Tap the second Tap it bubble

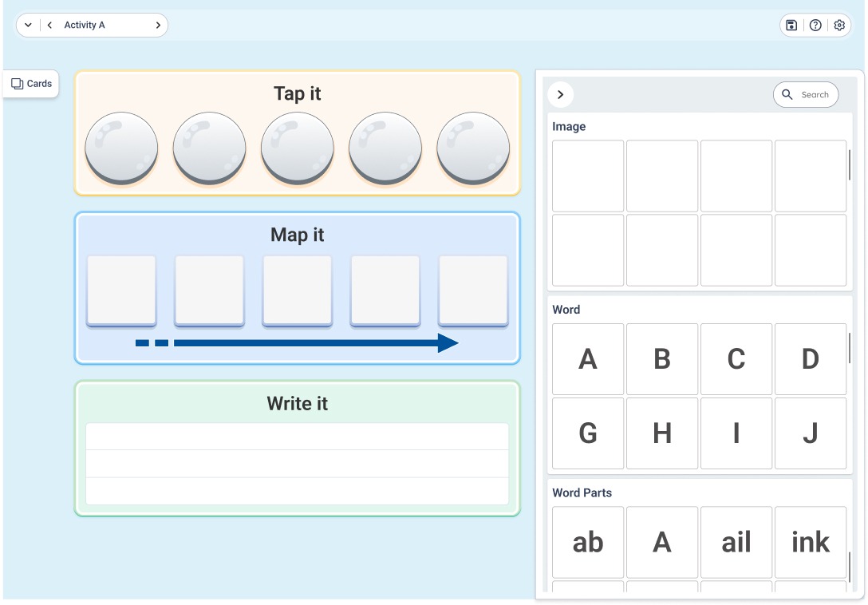[209, 148]
